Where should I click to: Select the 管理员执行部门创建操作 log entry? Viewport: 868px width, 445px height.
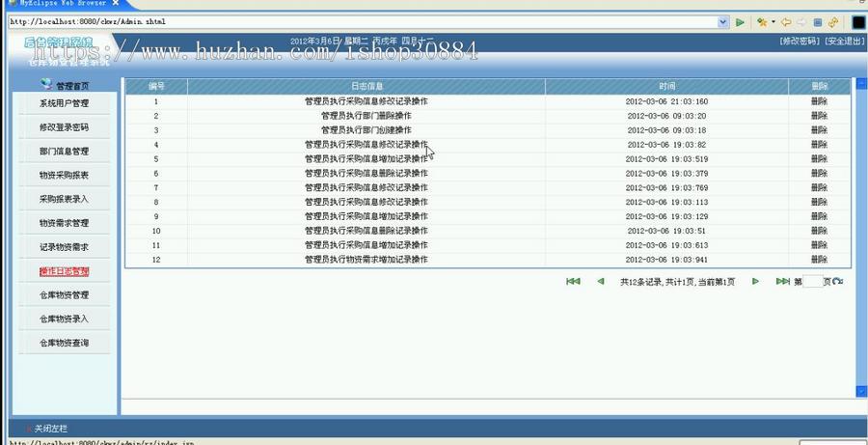pyautogui.click(x=366, y=130)
